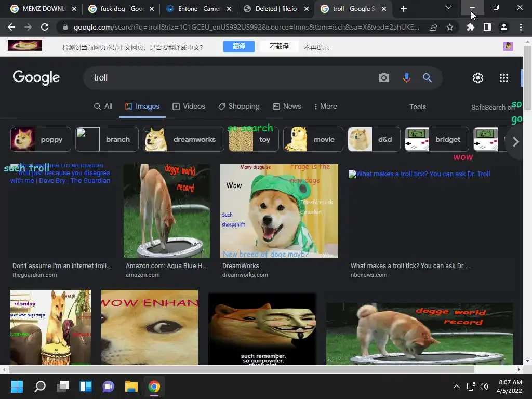This screenshot has width=532, height=399.
Task: Click the horizontal scrollbar at page bottom
Action: tap(241, 369)
